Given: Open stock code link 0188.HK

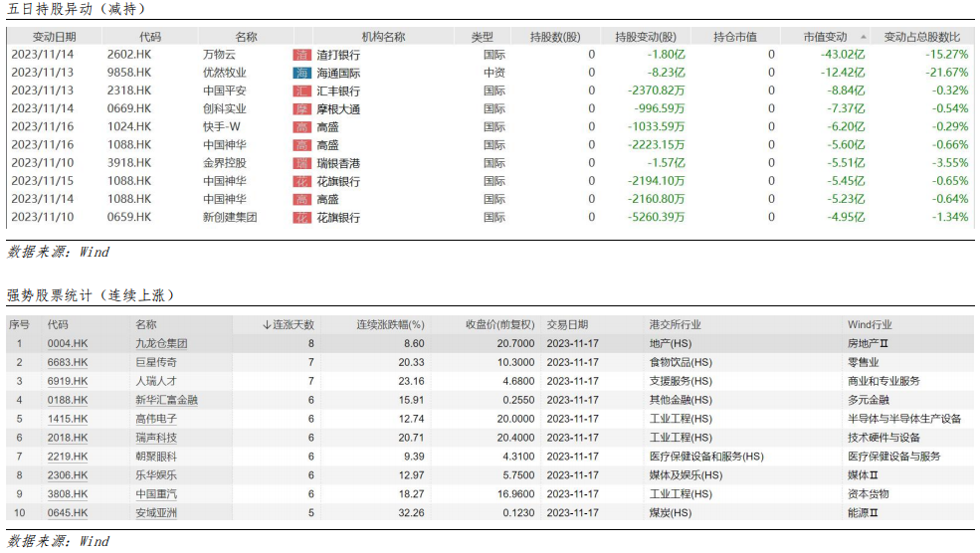Looking at the screenshot, I should point(68,400).
